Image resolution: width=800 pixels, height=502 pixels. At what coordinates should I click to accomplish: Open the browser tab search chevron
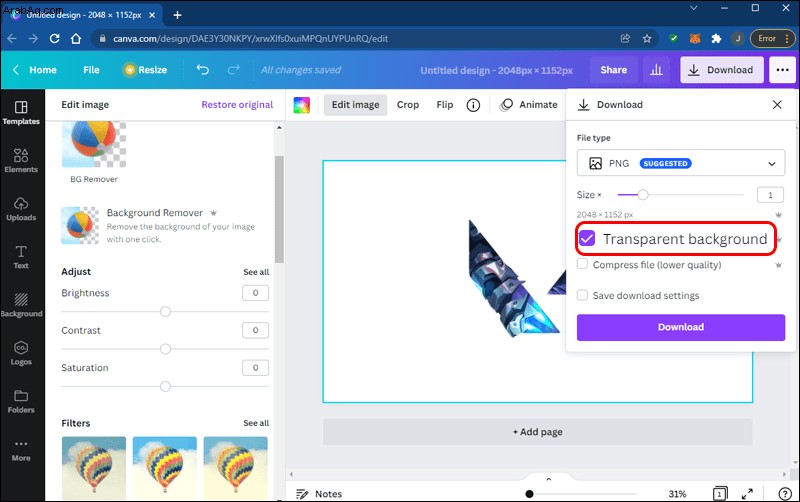[x=693, y=8]
